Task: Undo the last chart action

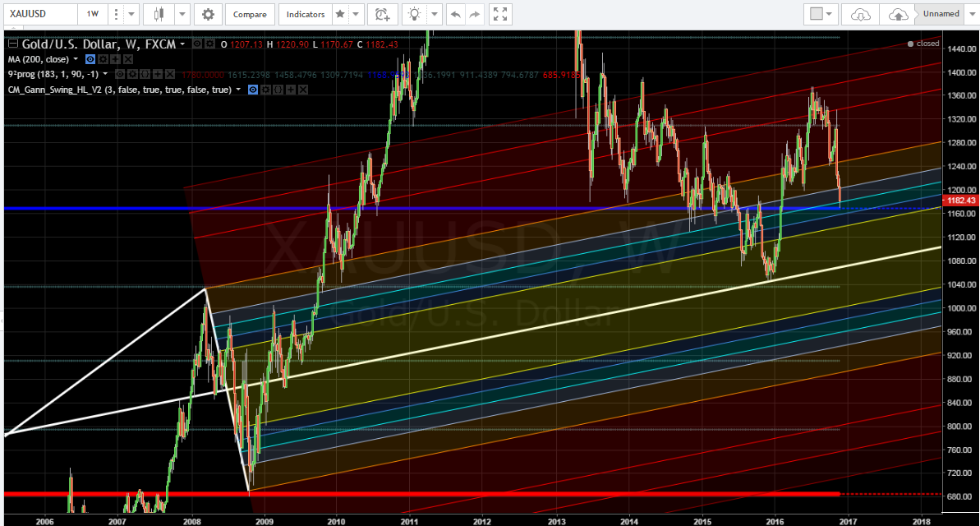Action: pyautogui.click(x=455, y=14)
